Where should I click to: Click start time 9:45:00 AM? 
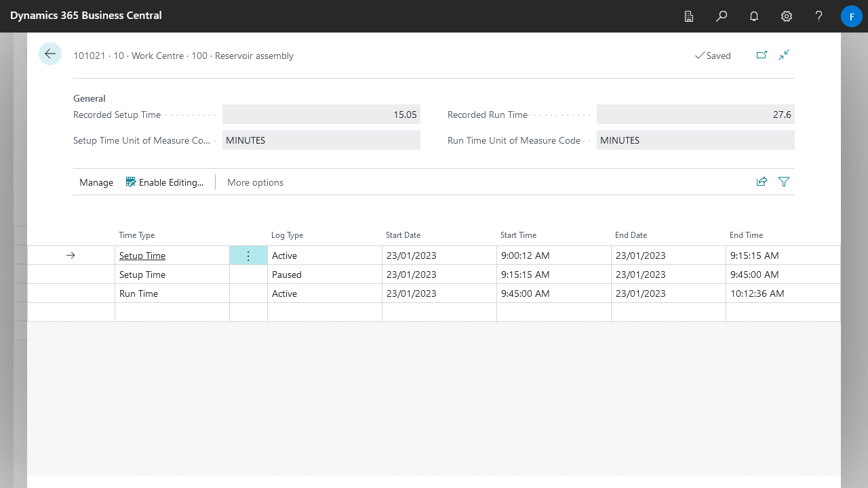(554, 293)
